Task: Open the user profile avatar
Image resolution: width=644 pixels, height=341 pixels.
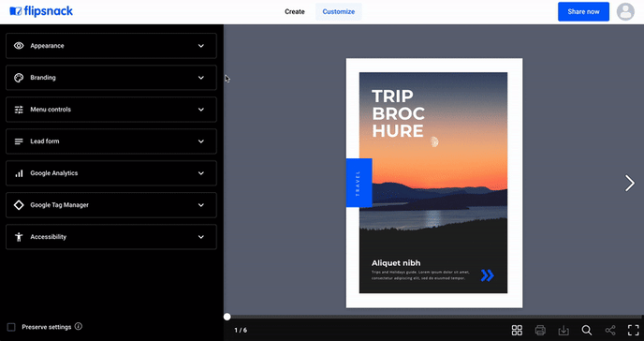Action: click(625, 11)
